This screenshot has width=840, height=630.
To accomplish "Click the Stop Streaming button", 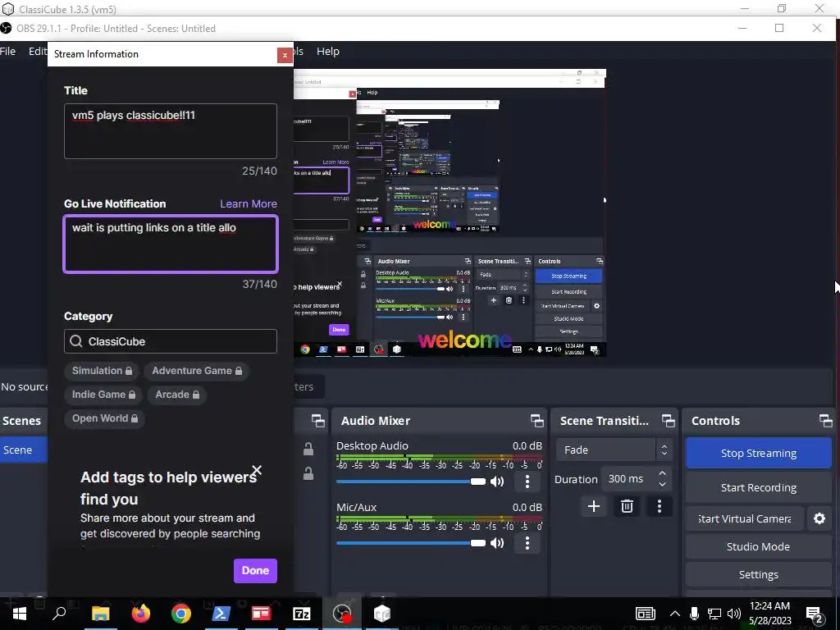I will pos(759,453).
